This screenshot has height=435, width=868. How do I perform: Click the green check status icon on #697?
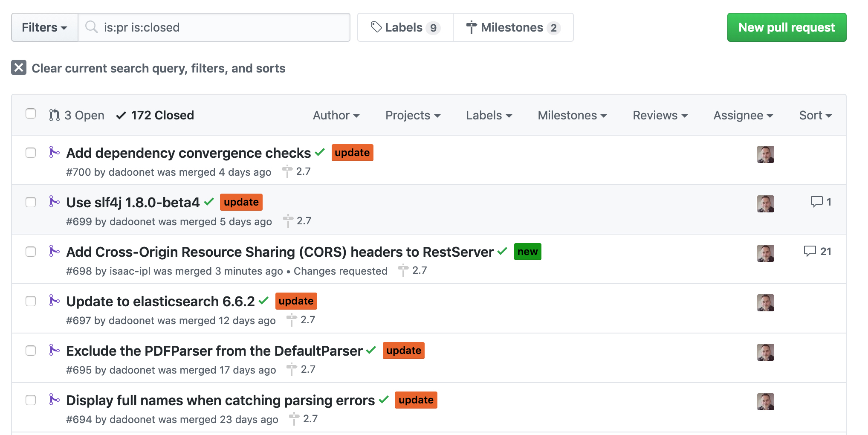pyautogui.click(x=263, y=301)
